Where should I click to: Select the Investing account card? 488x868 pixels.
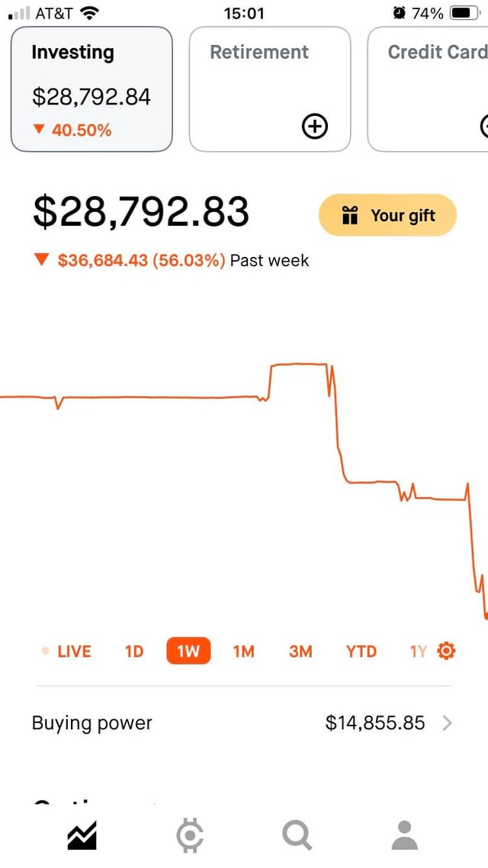91,88
